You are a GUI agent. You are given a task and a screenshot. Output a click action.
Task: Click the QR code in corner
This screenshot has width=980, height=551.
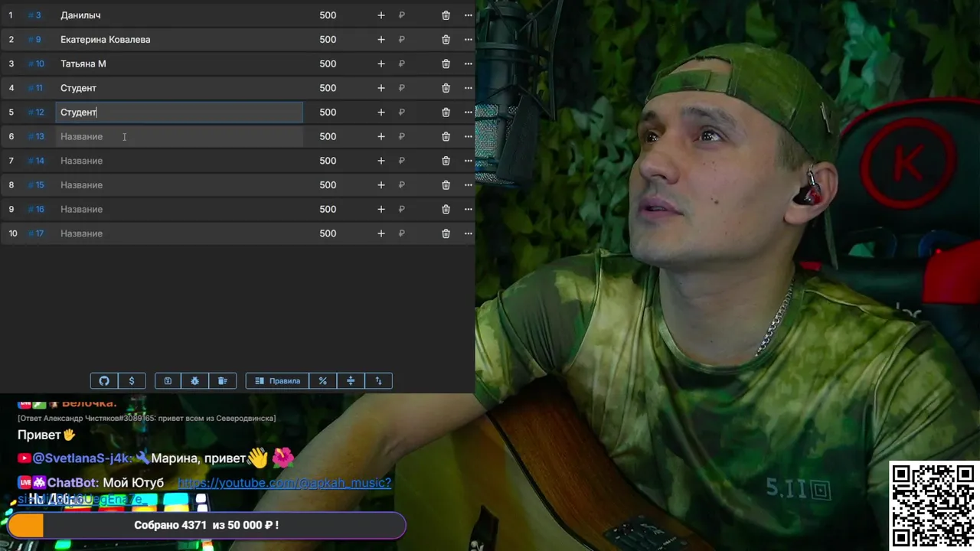click(932, 504)
